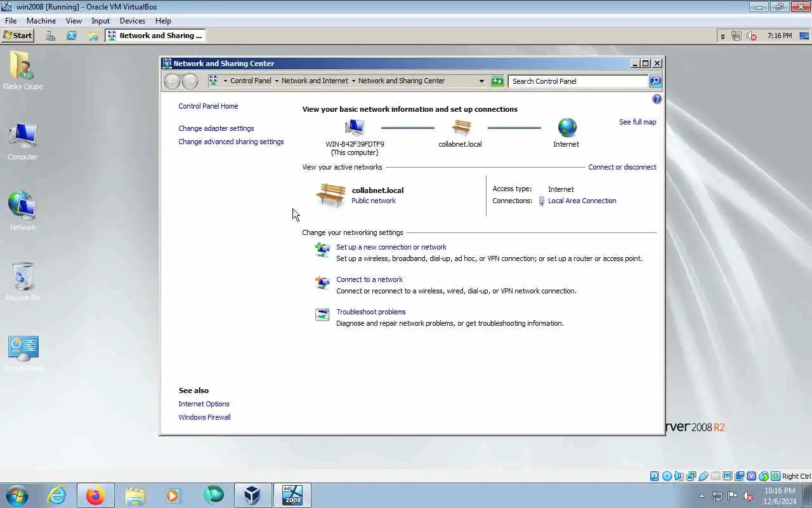The image size is (812, 508).
Task: Click the collabnet.local bench icon in map
Action: tap(461, 128)
